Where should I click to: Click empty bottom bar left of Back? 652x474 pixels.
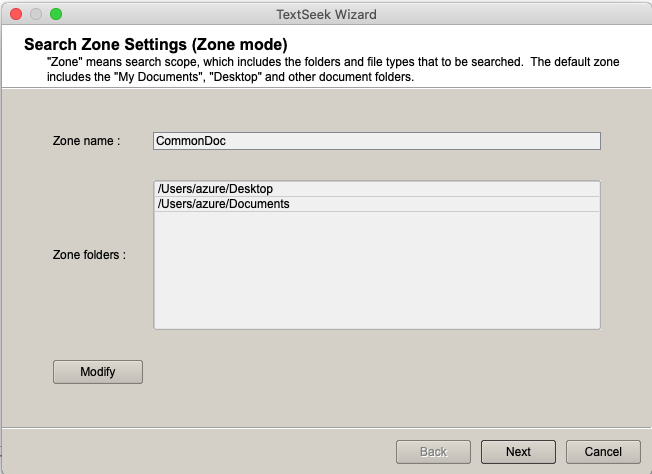[x=200, y=452]
